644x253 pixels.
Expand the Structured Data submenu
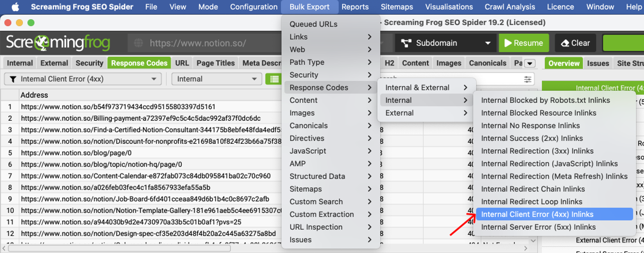(331, 176)
